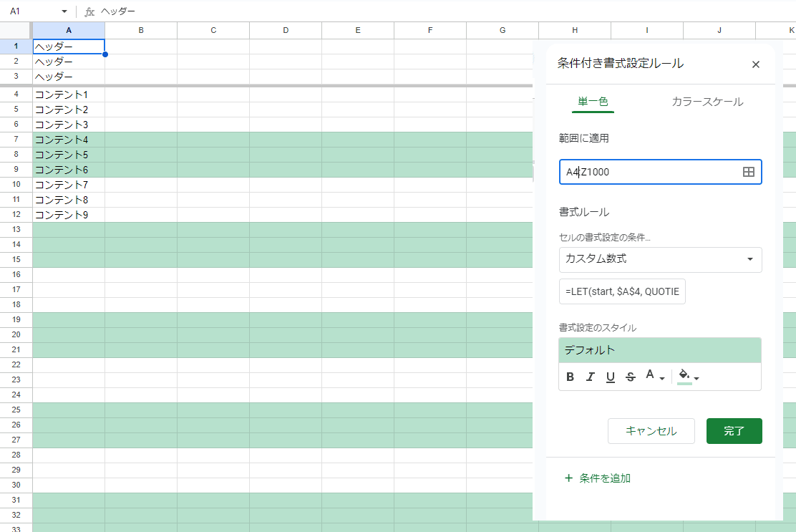Open the カスタム数式 condition dropdown
The width and height of the screenshot is (796, 532).
tap(660, 260)
